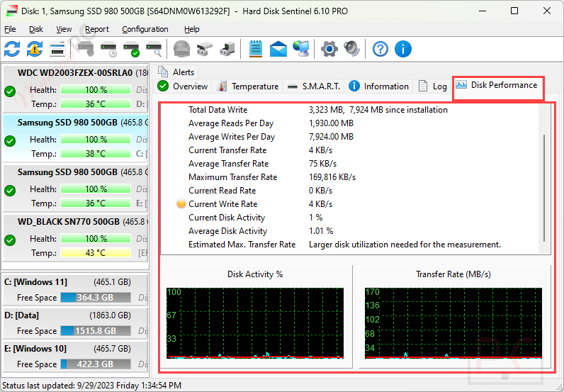Viewport: 564px width, 392px height.
Task: Click the disk with clock icon
Action: click(x=108, y=49)
